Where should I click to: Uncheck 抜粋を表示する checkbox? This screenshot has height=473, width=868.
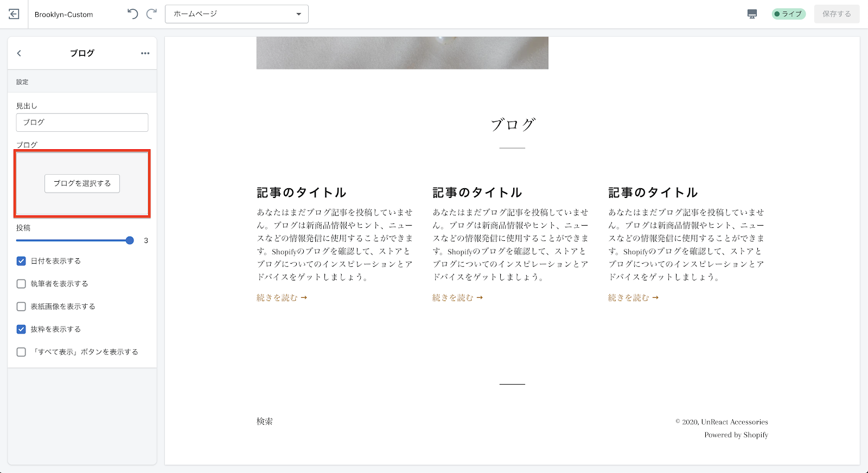coord(21,329)
